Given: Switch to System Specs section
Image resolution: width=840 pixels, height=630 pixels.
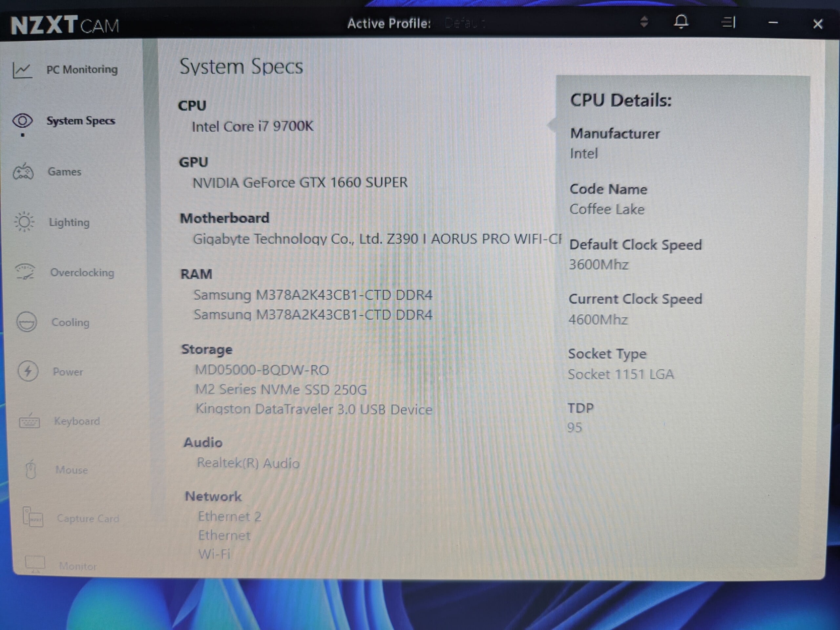Looking at the screenshot, I should (x=81, y=121).
